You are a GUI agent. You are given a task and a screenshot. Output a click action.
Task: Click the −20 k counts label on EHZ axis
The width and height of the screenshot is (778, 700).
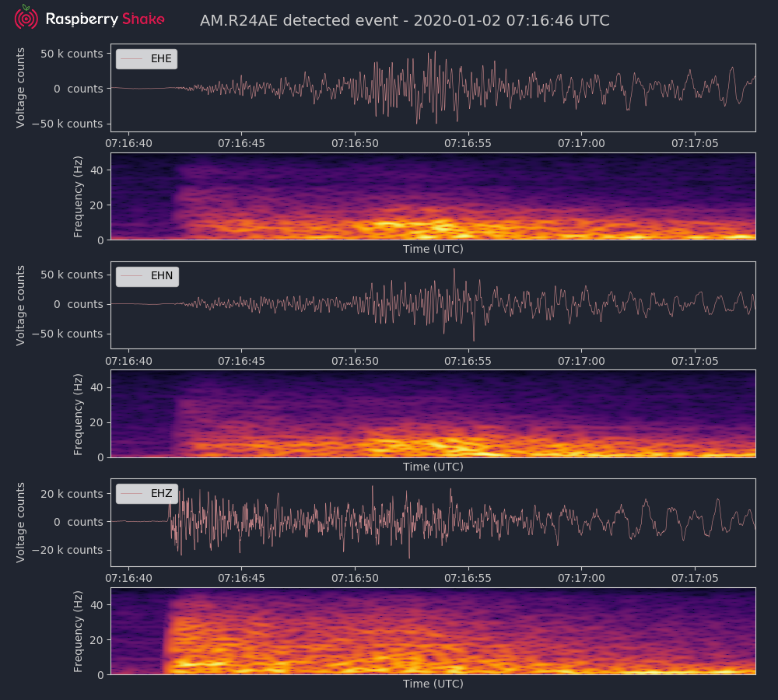[x=68, y=550]
